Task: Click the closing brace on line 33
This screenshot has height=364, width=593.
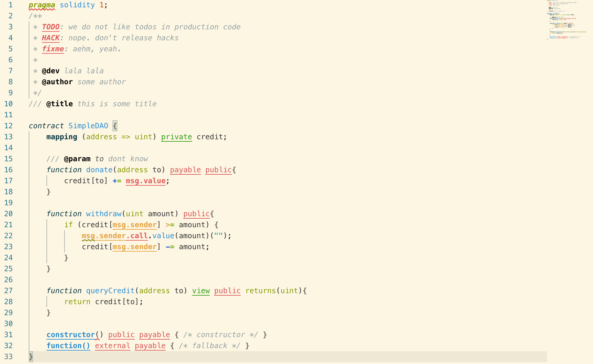Action: click(31, 357)
